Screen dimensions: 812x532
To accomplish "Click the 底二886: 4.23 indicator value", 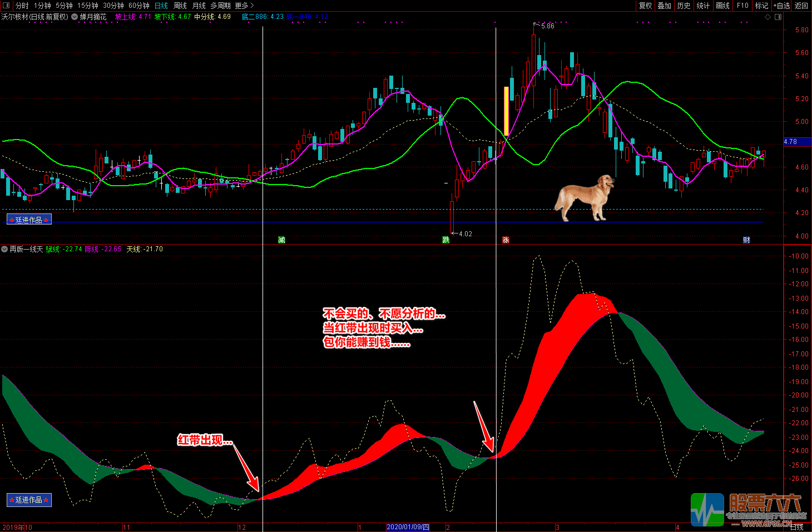I will coord(263,17).
